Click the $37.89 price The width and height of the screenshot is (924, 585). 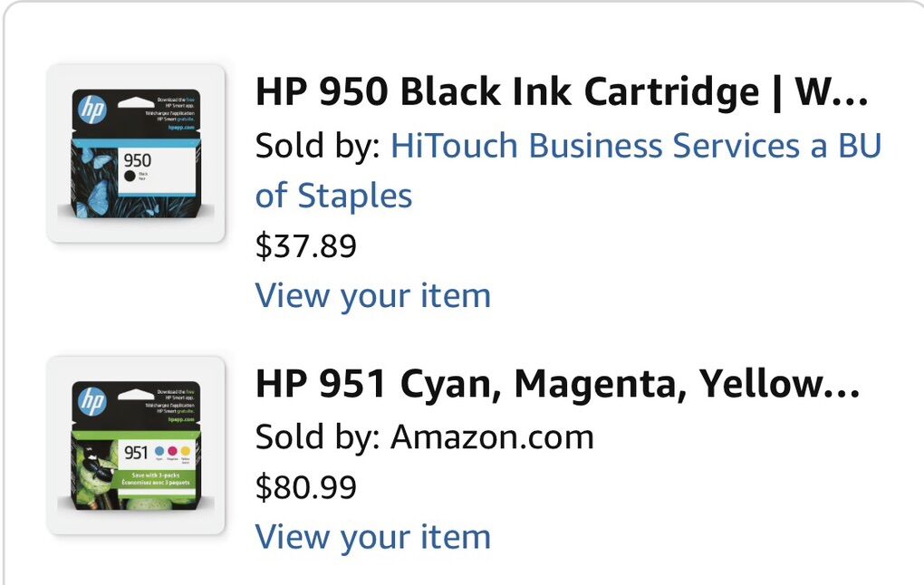pos(306,245)
